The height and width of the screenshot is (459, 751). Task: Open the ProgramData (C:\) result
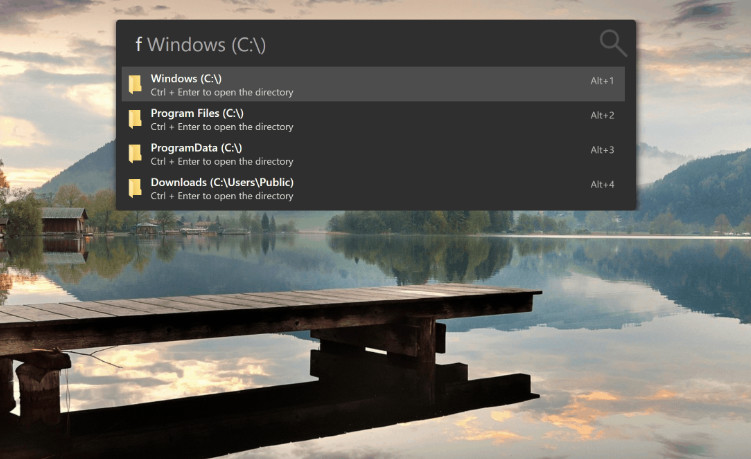373,154
